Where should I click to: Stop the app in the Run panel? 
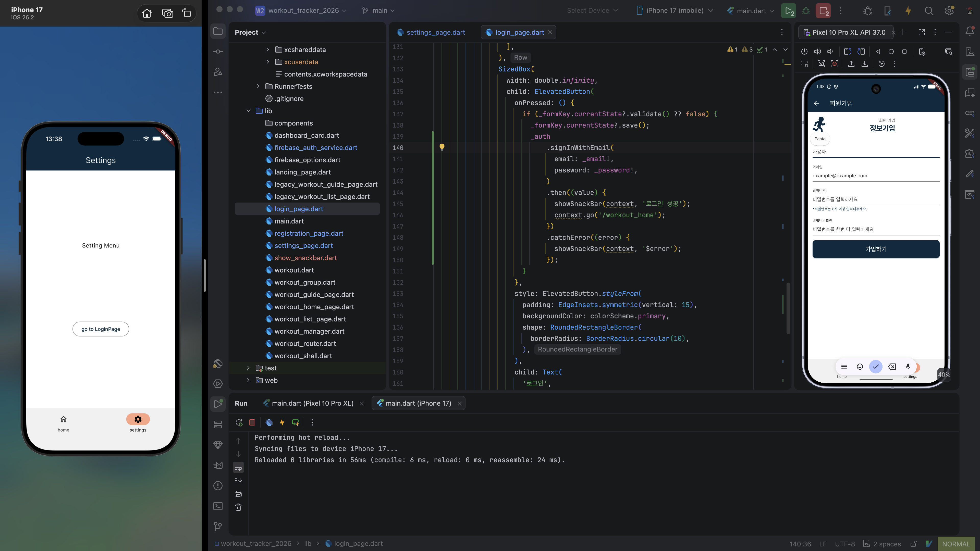[252, 422]
